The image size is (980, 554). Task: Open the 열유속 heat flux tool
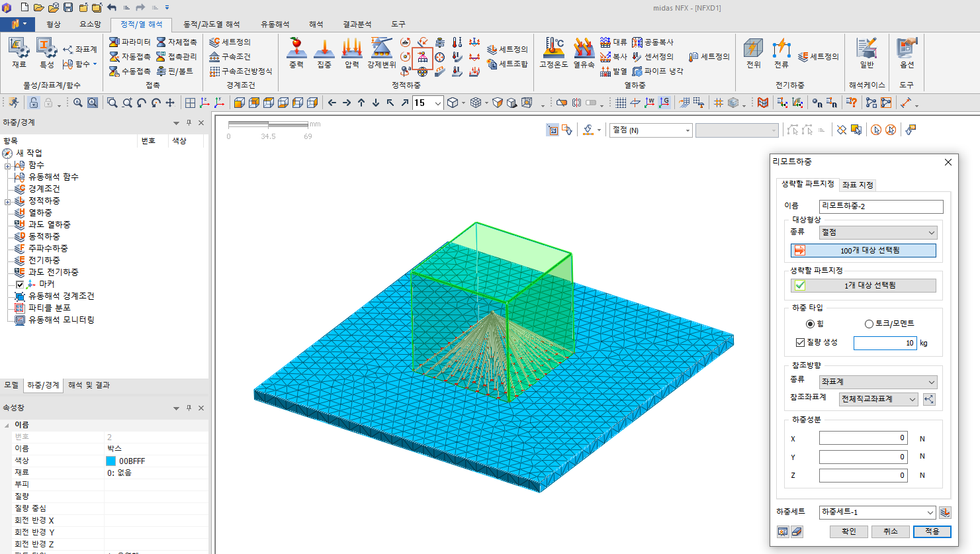584,53
